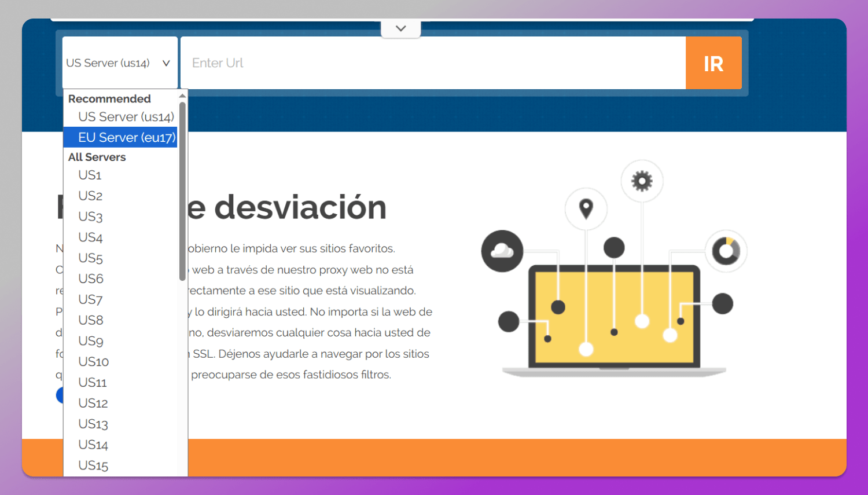Pick US8 in the server list
The image size is (868, 495).
91,320
